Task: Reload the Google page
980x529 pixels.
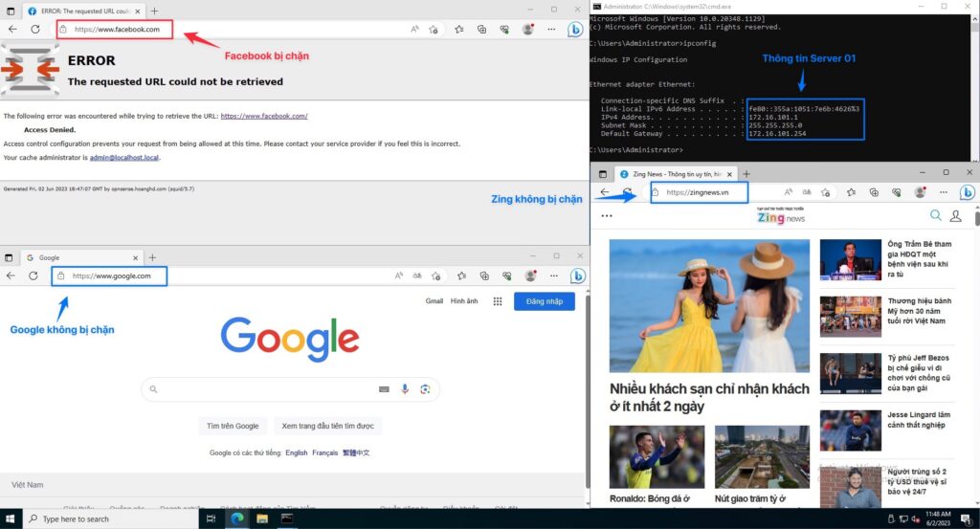Action: (33, 276)
